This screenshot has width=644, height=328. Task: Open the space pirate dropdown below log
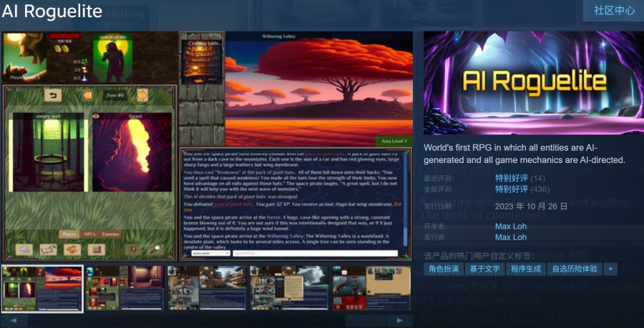pyautogui.click(x=210, y=254)
